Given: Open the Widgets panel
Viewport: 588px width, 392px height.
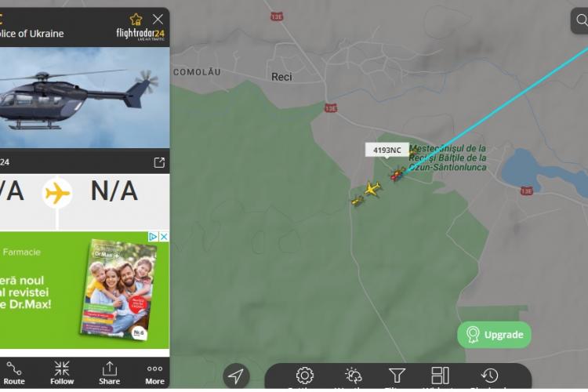Looking at the screenshot, I should pyautogui.click(x=440, y=376).
